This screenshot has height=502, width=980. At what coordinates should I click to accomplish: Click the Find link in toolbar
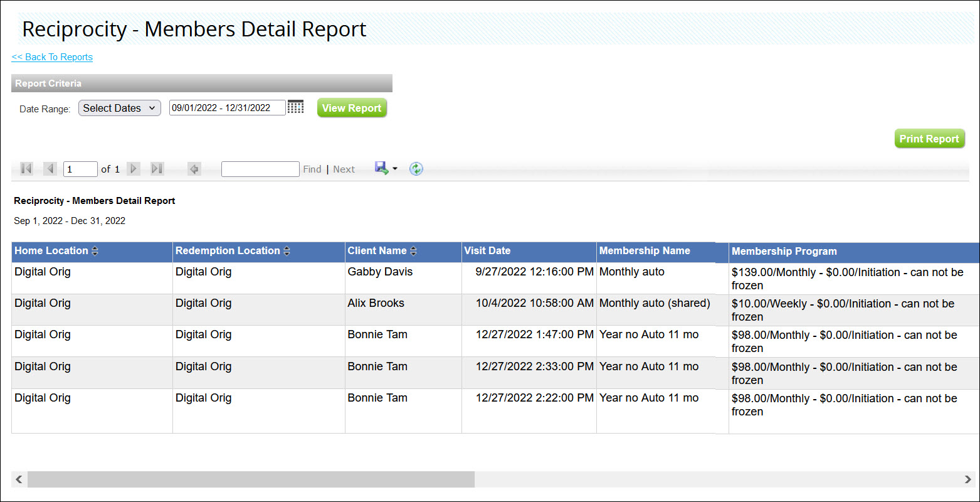click(x=312, y=169)
